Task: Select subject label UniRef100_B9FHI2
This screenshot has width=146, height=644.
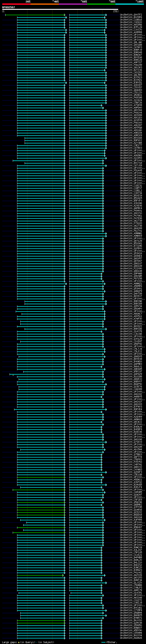Action: pyautogui.click(x=131, y=140)
